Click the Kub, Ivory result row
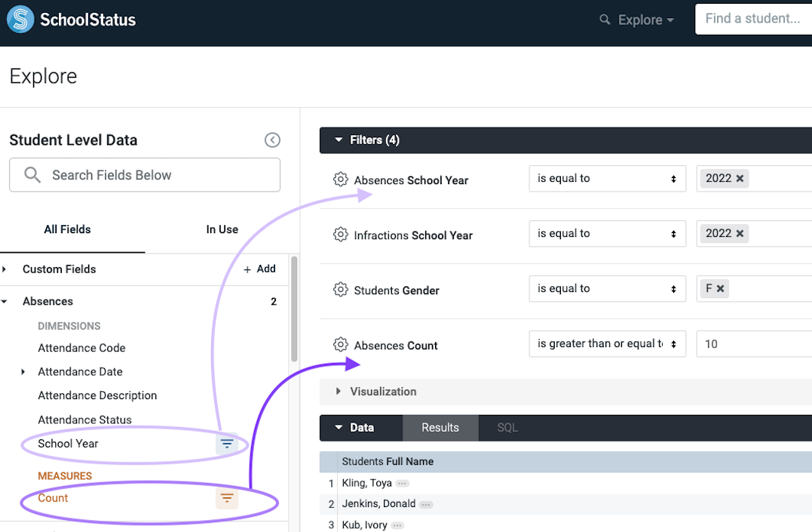Image resolution: width=812 pixels, height=532 pixels. click(565, 524)
